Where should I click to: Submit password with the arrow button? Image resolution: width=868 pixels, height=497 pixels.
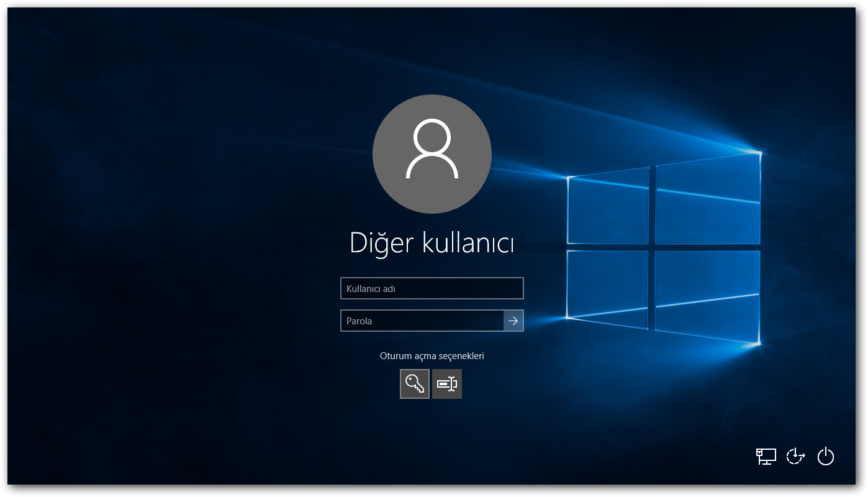coord(513,321)
